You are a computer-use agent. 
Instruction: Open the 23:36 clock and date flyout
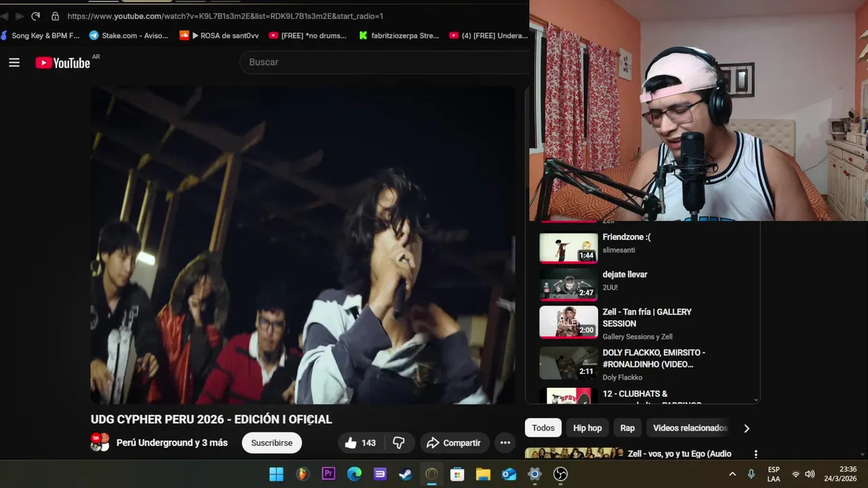tap(840, 474)
